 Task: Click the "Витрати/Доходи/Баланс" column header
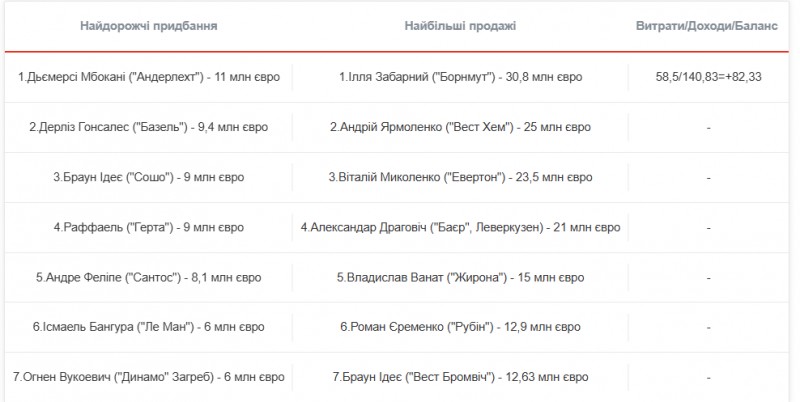[706, 26]
